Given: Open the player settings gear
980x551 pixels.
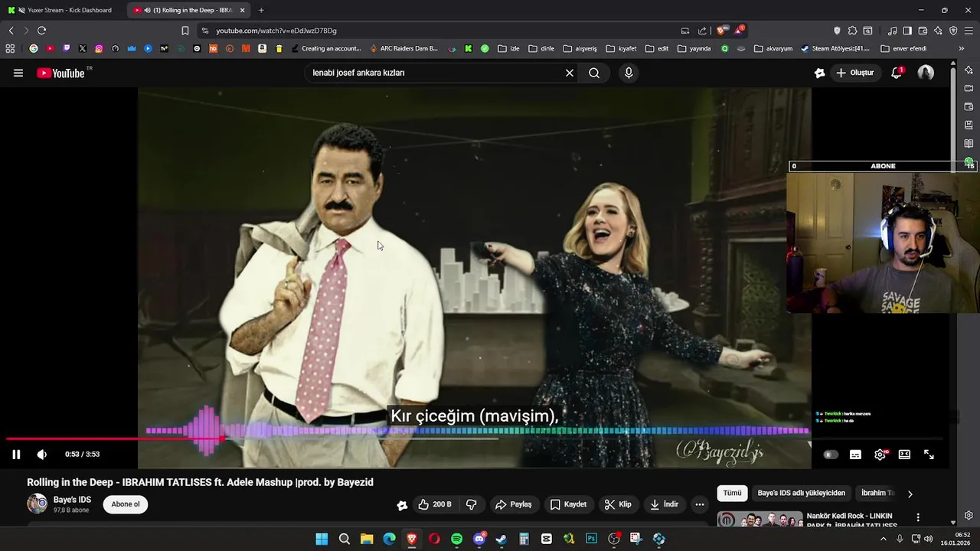Looking at the screenshot, I should tap(880, 455).
